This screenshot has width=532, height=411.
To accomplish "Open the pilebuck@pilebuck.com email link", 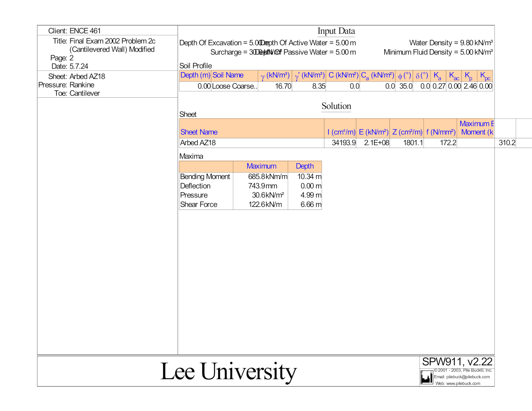I will click(x=467, y=377).
